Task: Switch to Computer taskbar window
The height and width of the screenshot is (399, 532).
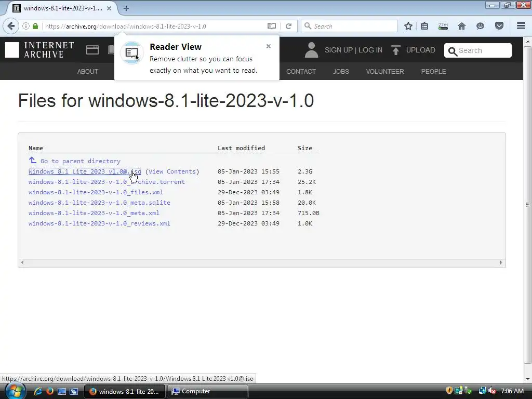Action: (208, 391)
